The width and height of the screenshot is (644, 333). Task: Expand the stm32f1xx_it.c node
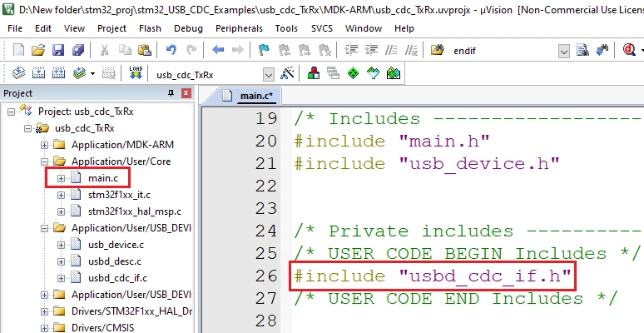(61, 195)
